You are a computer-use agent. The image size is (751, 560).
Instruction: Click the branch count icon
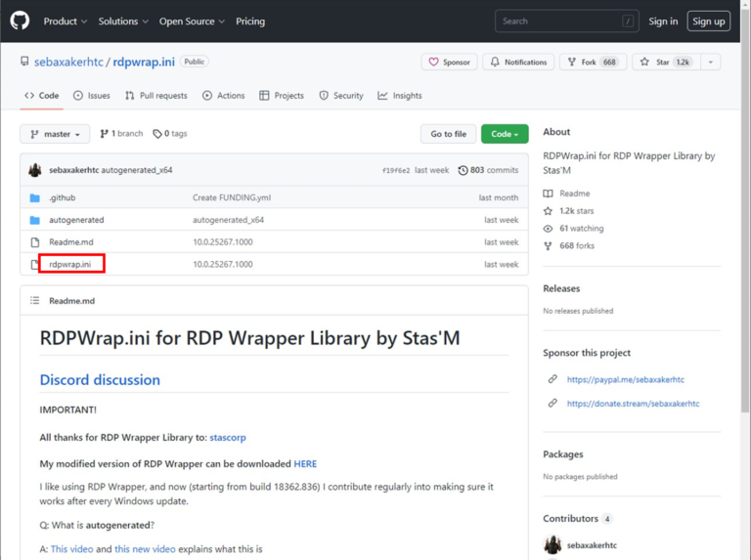point(105,134)
